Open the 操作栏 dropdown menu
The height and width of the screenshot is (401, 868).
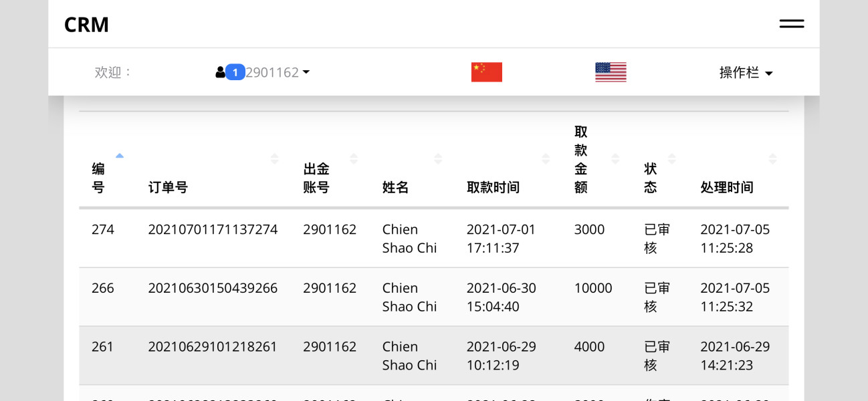(x=746, y=73)
